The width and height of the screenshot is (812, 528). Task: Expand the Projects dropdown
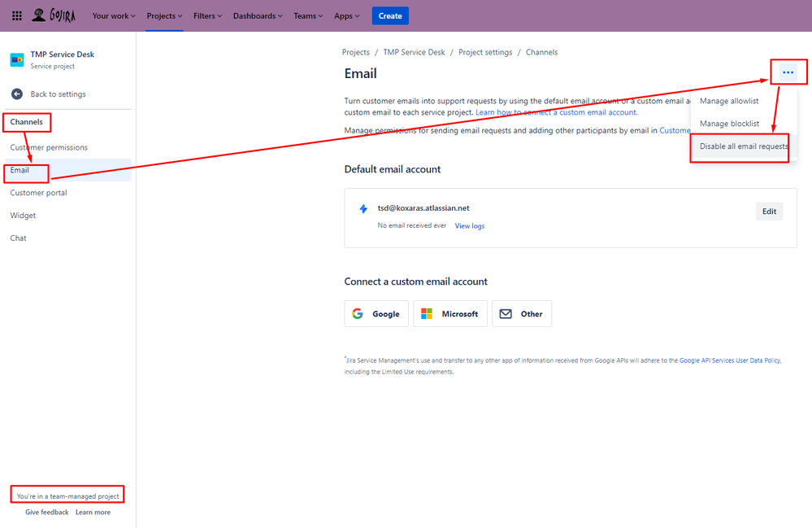[x=164, y=15]
